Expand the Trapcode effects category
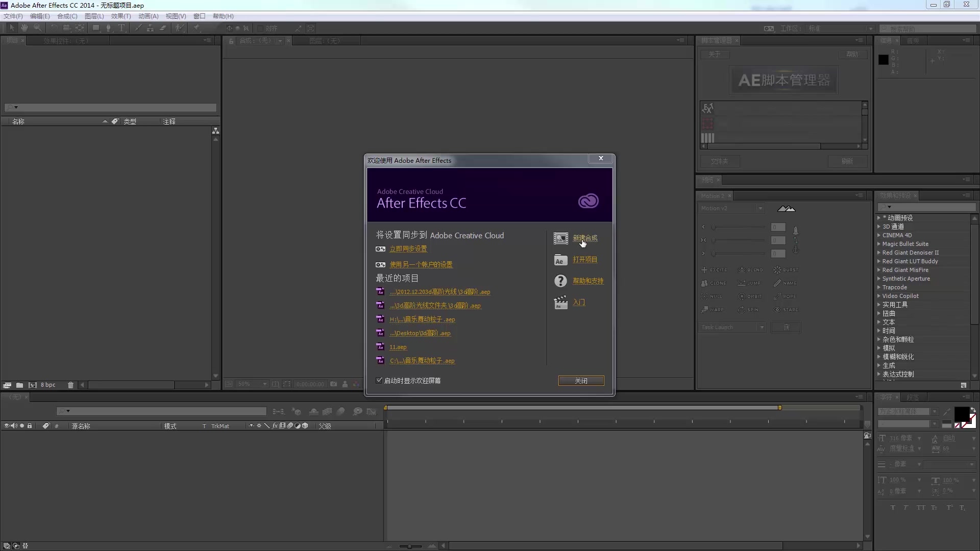This screenshot has width=980, height=551. click(879, 287)
